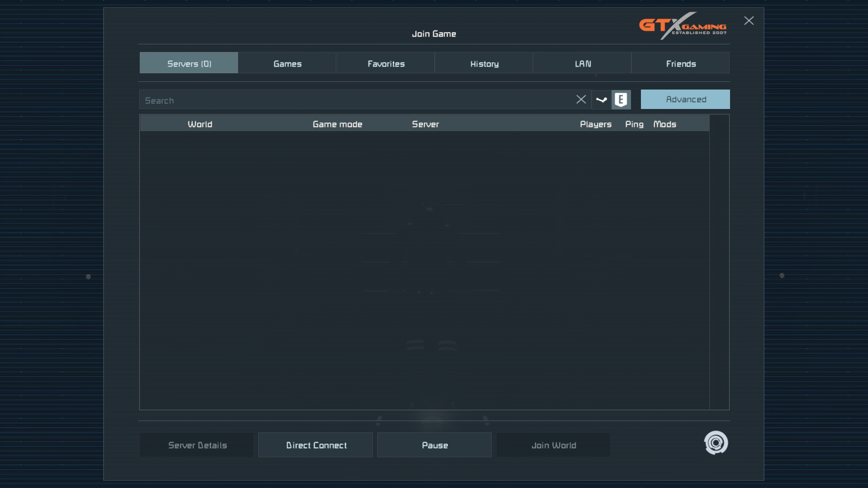
Task: Pause the server list refresh
Action: [434, 445]
